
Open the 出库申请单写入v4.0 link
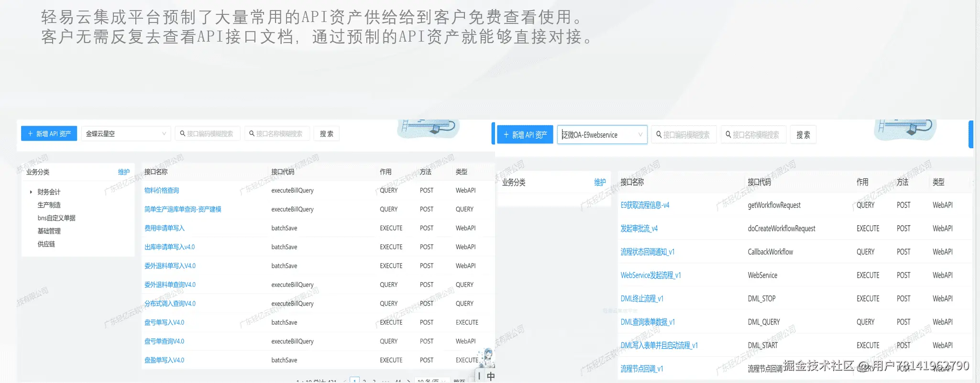pyautogui.click(x=170, y=247)
